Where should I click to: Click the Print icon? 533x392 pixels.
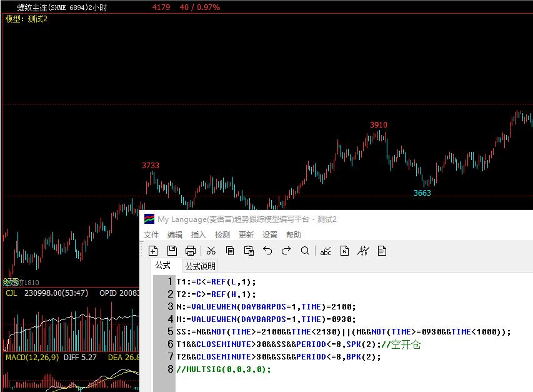pyautogui.click(x=191, y=251)
